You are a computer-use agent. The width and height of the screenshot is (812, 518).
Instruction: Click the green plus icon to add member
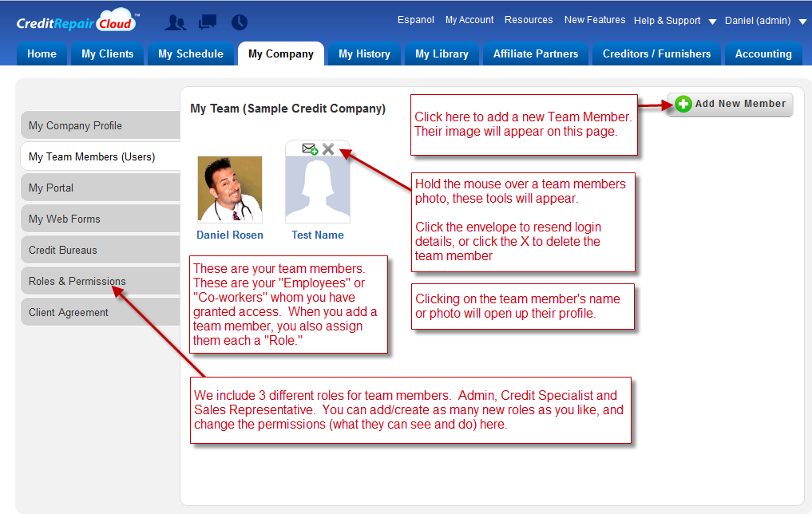[x=683, y=104]
